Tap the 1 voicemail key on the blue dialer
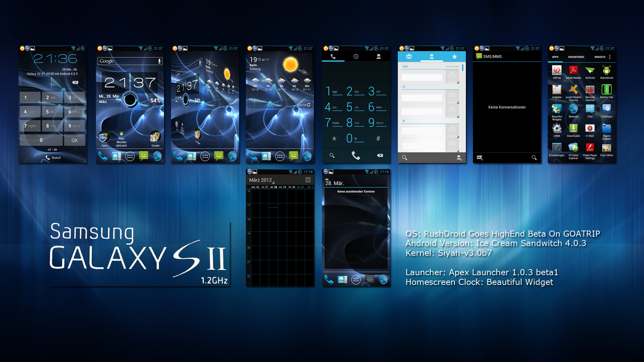Image resolution: width=644 pixels, height=362 pixels. pos(334,91)
